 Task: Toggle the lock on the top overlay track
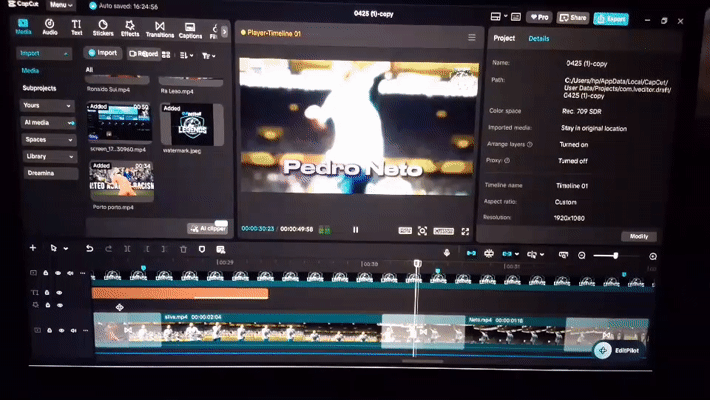[x=46, y=273]
